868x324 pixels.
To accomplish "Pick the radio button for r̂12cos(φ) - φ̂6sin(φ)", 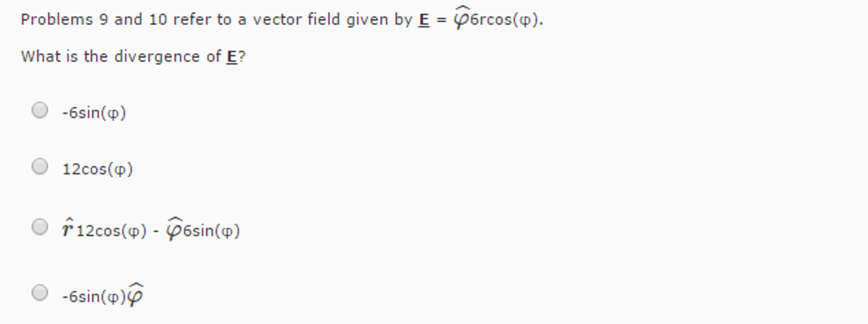I will (40, 227).
